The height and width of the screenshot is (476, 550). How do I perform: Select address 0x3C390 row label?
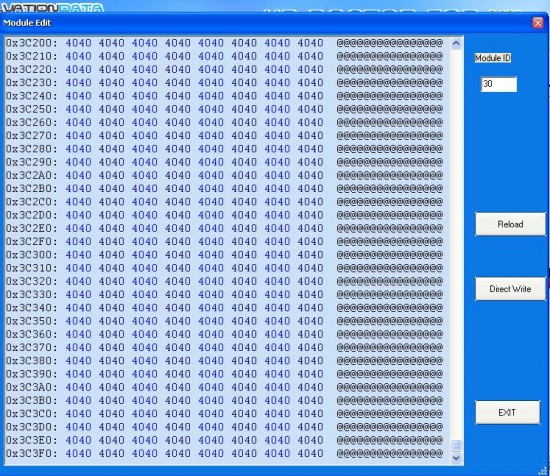(x=31, y=374)
